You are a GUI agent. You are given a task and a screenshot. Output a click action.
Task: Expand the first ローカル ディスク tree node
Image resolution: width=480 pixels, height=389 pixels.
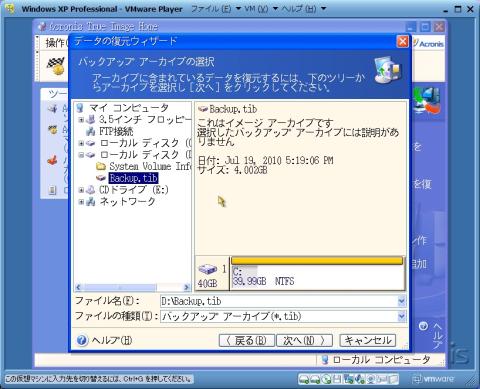(x=81, y=143)
